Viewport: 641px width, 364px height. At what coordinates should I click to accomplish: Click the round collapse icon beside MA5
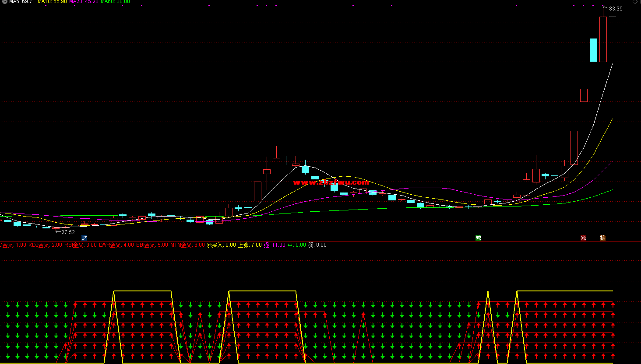click(x=4, y=2)
